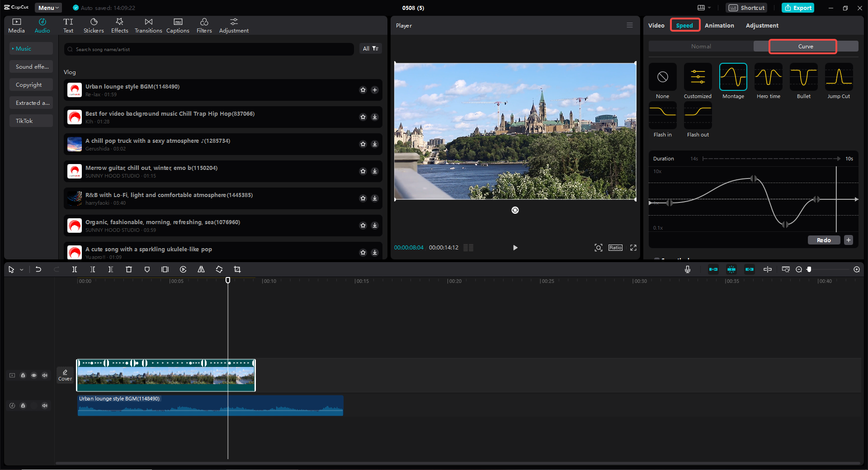Switch to the Normal speed tab

(701, 46)
